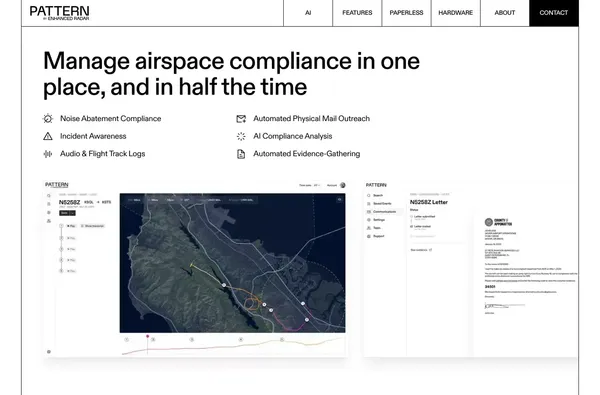Click the "Automated Evidence-Gathering" text
This screenshot has height=395, width=600.
[307, 154]
